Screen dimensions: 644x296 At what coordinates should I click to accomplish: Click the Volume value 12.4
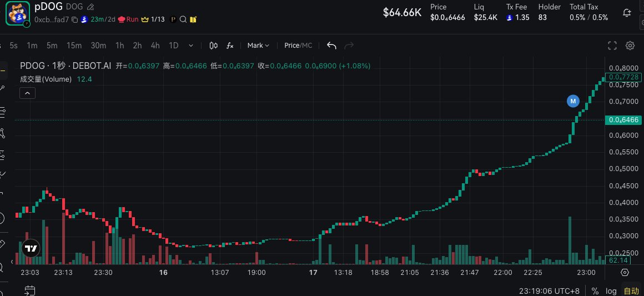[x=84, y=79]
